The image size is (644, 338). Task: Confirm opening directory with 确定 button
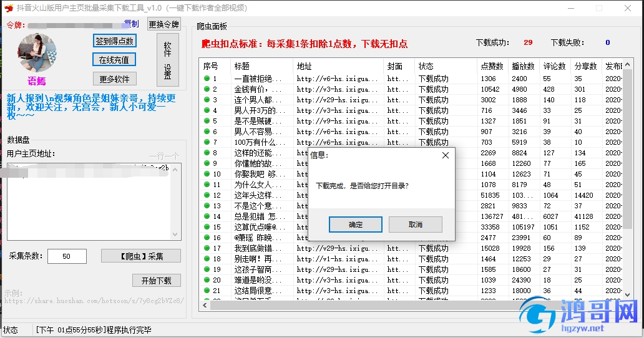355,225
